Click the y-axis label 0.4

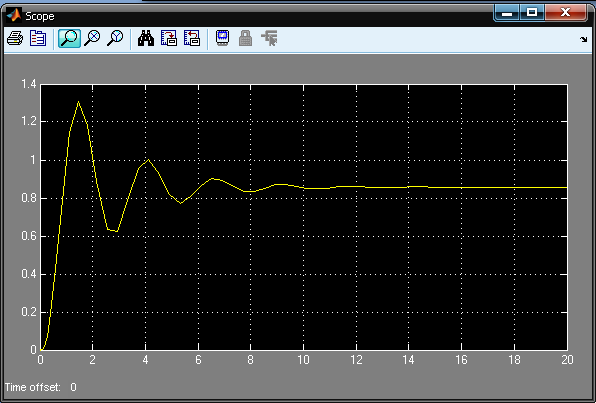tap(29, 274)
